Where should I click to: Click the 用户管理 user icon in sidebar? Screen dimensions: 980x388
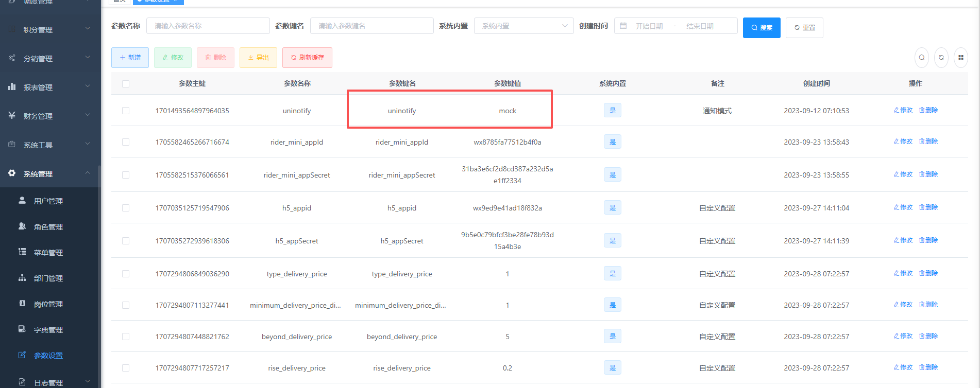click(x=22, y=201)
